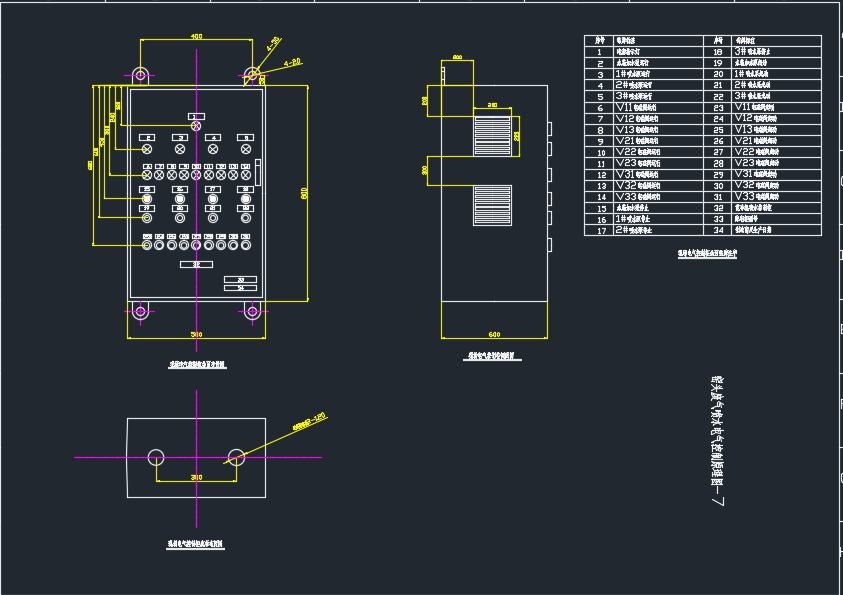
Task: Select the 500 dimension below front panel
Action: (196, 334)
